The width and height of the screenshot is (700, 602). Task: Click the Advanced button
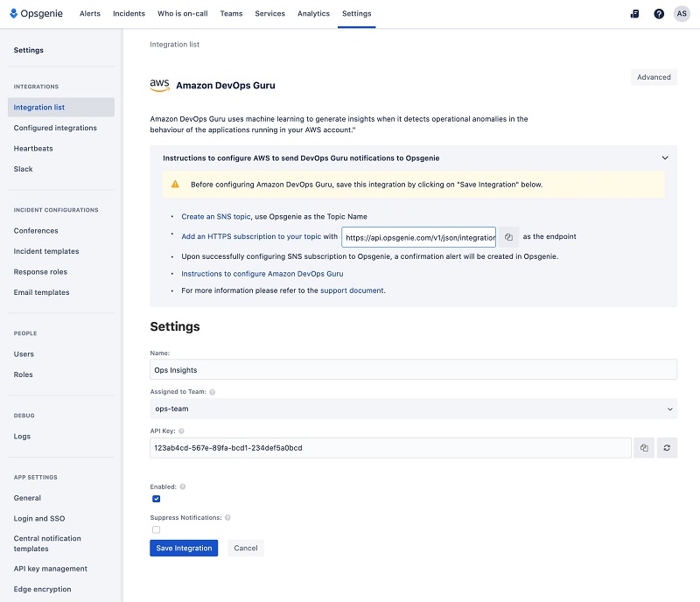tap(654, 77)
